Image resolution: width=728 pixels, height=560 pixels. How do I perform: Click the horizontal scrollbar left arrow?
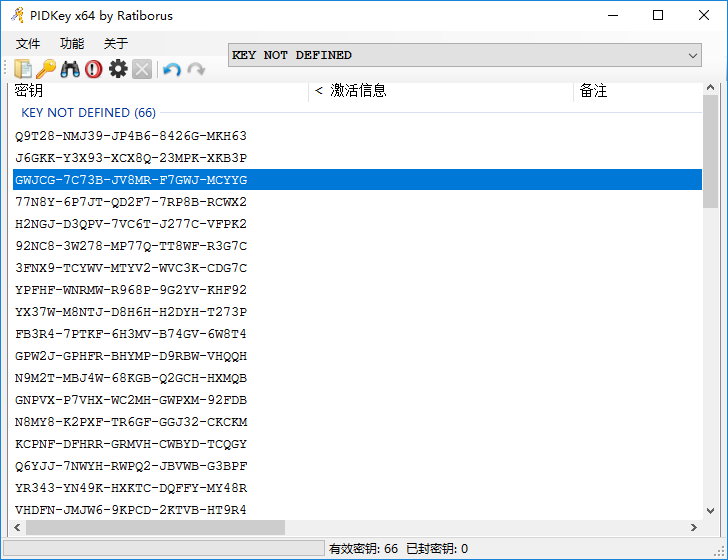(x=17, y=527)
